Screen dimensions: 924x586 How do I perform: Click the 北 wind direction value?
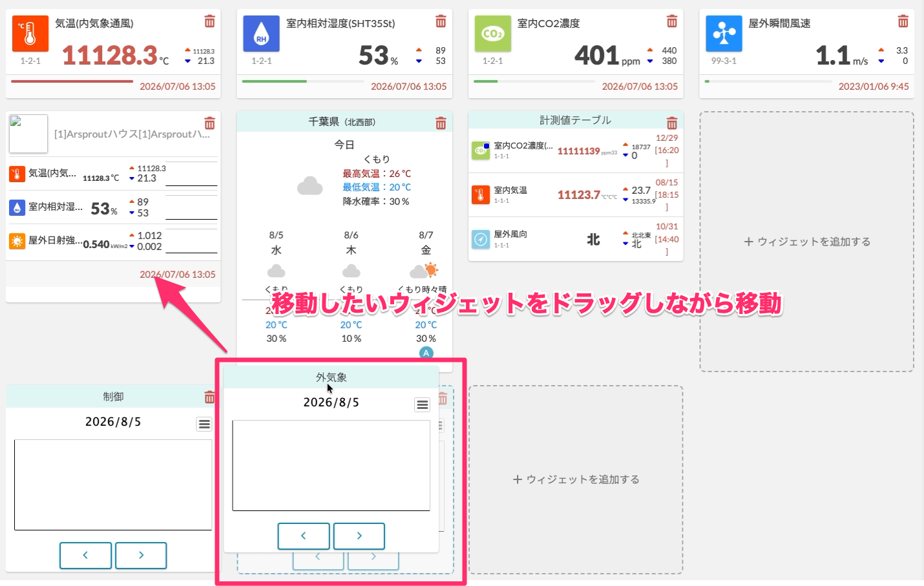[x=593, y=240]
